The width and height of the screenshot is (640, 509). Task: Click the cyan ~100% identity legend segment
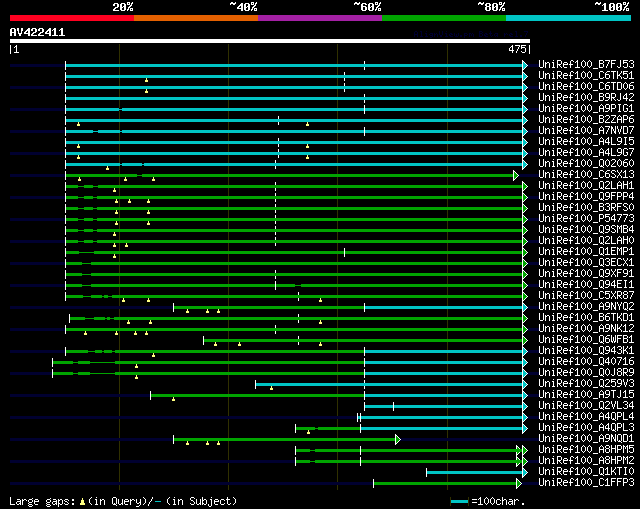pyautogui.click(x=568, y=18)
